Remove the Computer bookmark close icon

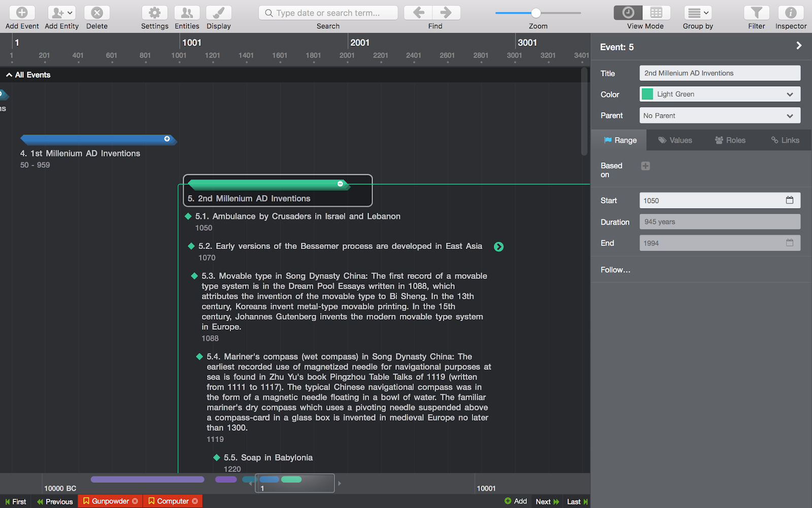(195, 501)
